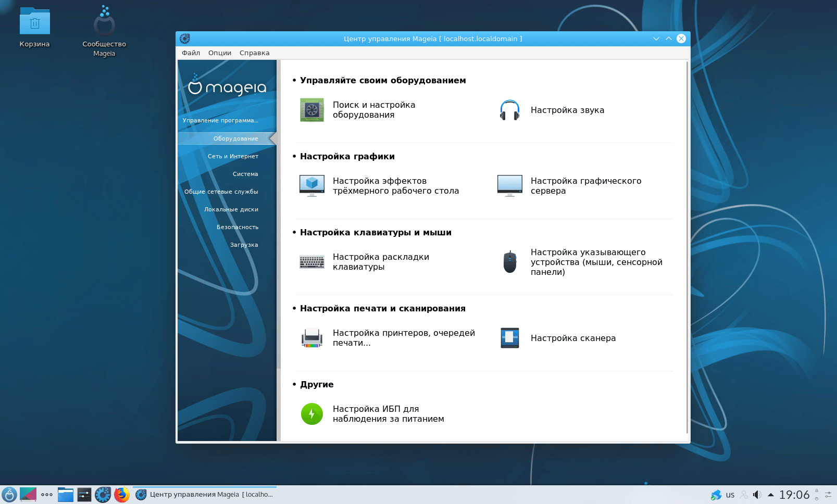Click the main content vertical scrollbar
Image resolution: width=837 pixels, height=504 pixels.
pyautogui.click(x=688, y=247)
